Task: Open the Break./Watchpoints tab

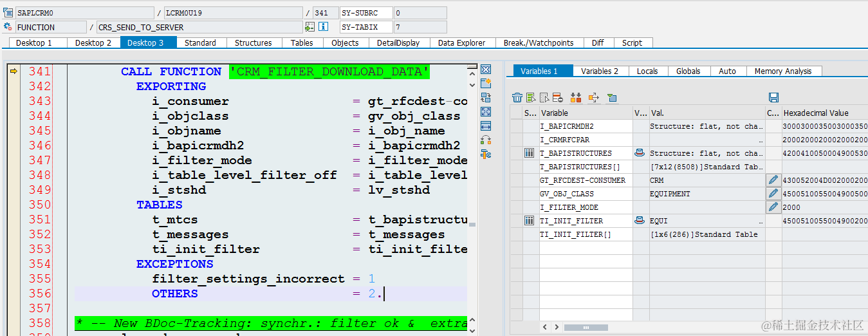Action: pyautogui.click(x=539, y=42)
